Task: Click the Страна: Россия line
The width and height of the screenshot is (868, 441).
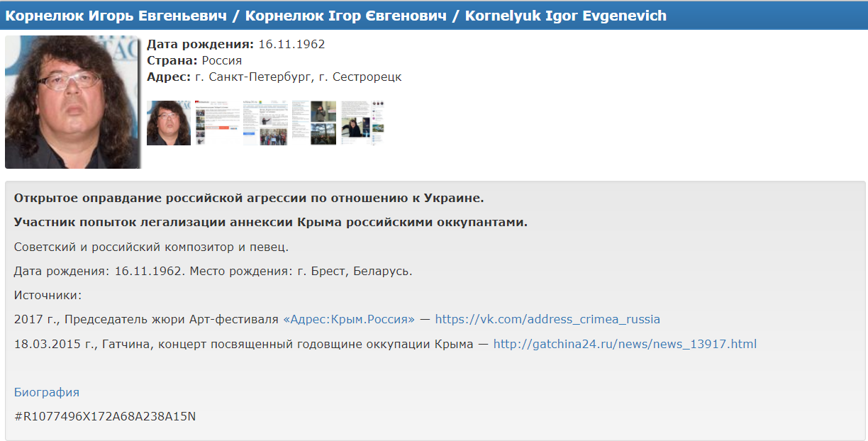Action: coord(194,60)
